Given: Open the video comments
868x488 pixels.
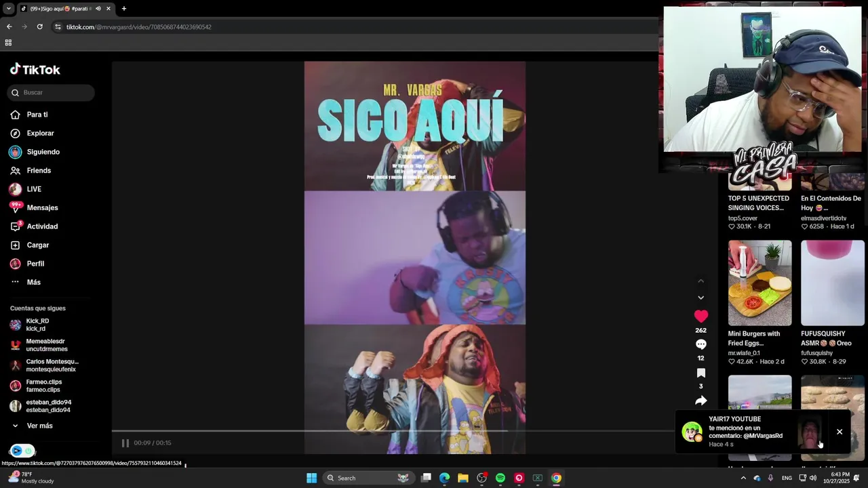Looking at the screenshot, I should (701, 344).
